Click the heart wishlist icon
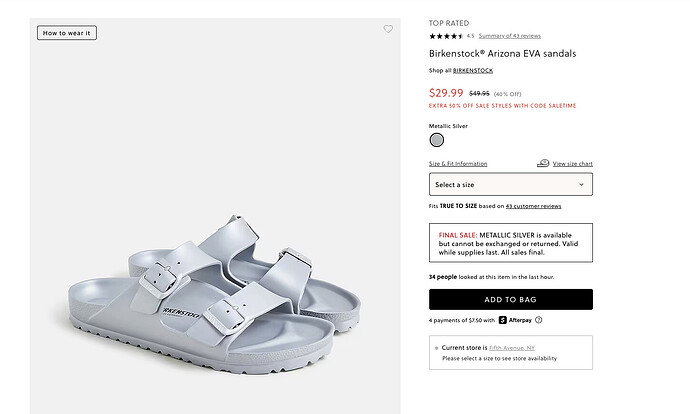This screenshot has height=414, width=690. pos(388,30)
